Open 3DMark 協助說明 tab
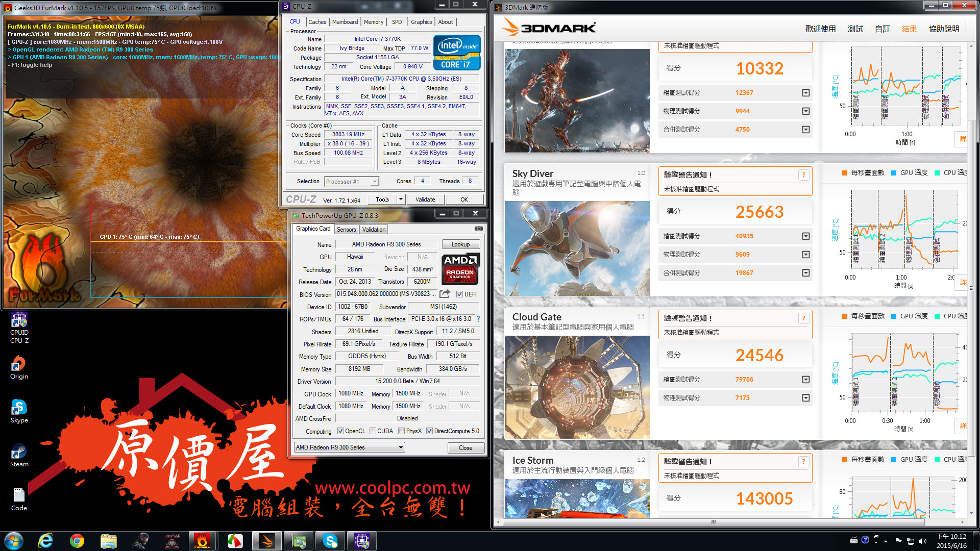The width and height of the screenshot is (980, 551). 944,29
